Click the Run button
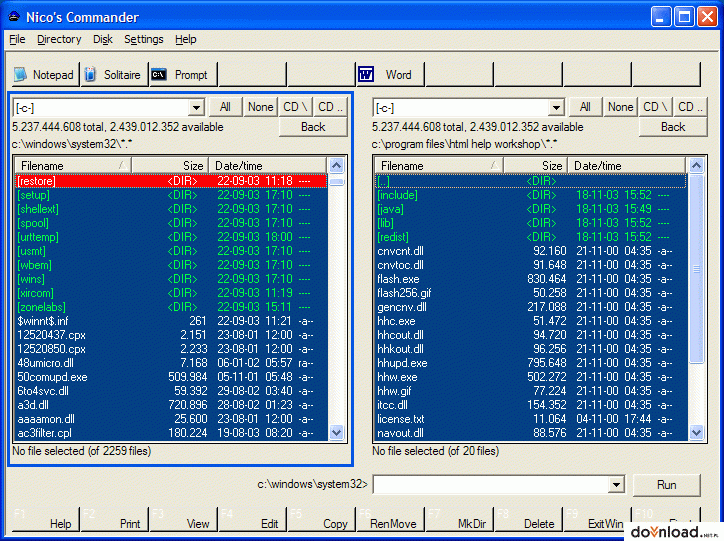The width and height of the screenshot is (724, 541). [667, 485]
